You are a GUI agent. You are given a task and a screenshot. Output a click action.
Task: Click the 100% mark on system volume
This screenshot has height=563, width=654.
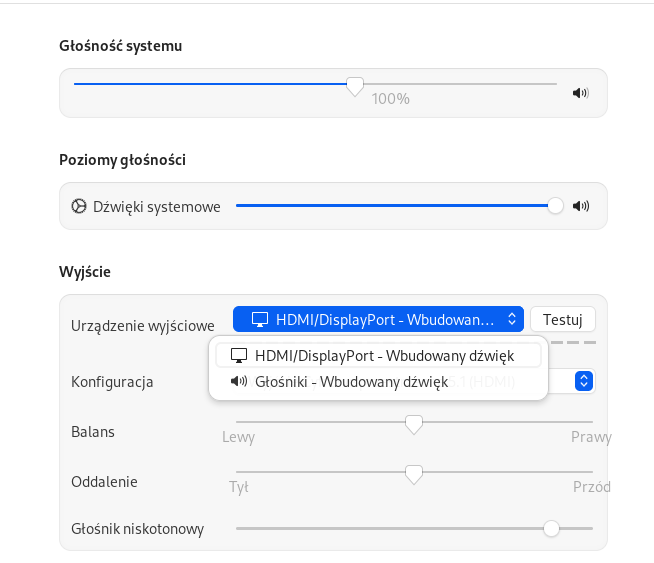click(x=390, y=99)
